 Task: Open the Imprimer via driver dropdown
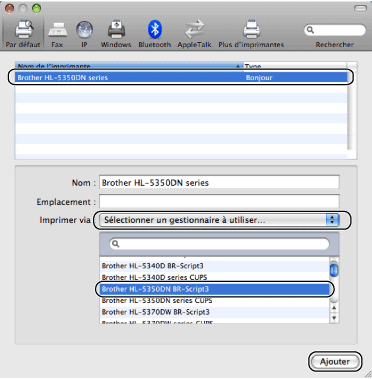(x=219, y=220)
